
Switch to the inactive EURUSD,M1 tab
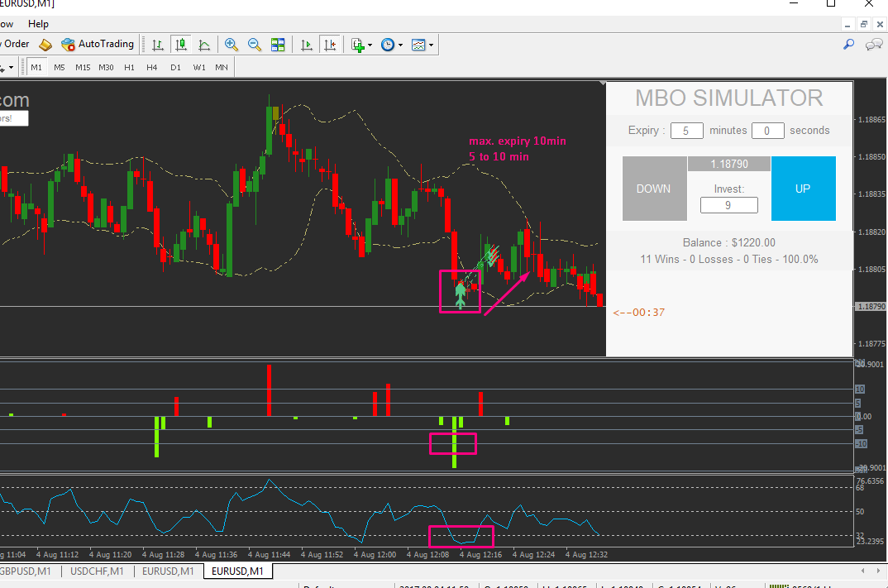click(x=168, y=571)
